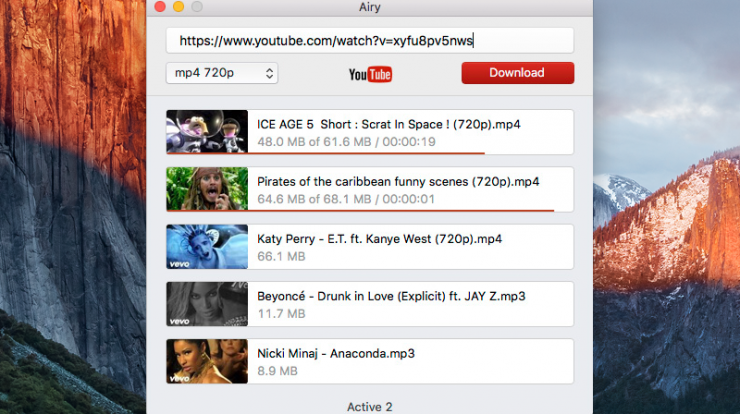The width and height of the screenshot is (740, 414).
Task: Click the 66.1 MB size label
Action: [x=281, y=256]
